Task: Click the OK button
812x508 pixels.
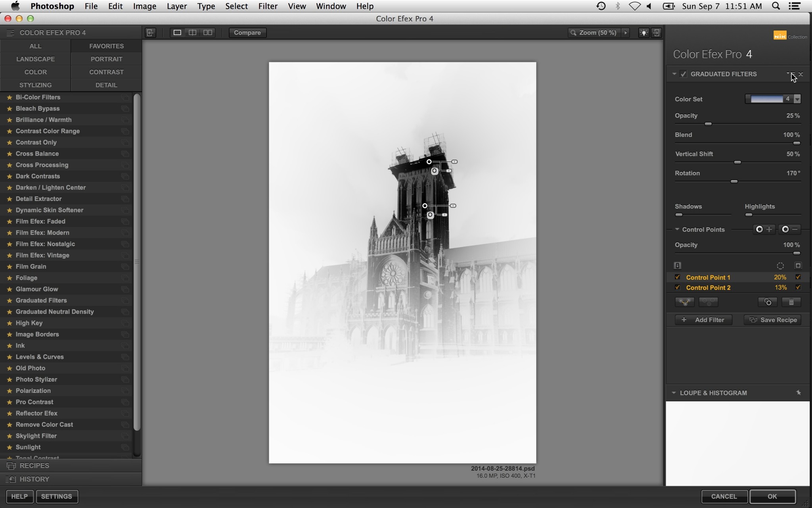Action: (x=772, y=496)
